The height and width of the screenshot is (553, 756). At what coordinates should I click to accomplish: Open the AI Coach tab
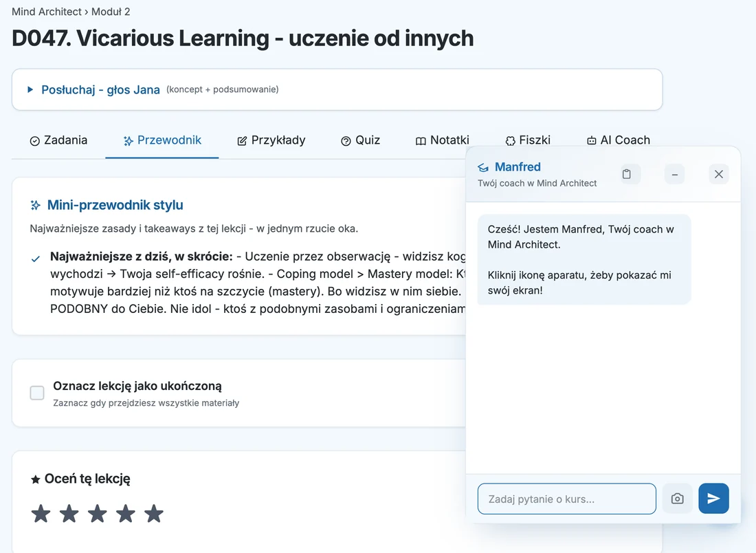click(618, 140)
